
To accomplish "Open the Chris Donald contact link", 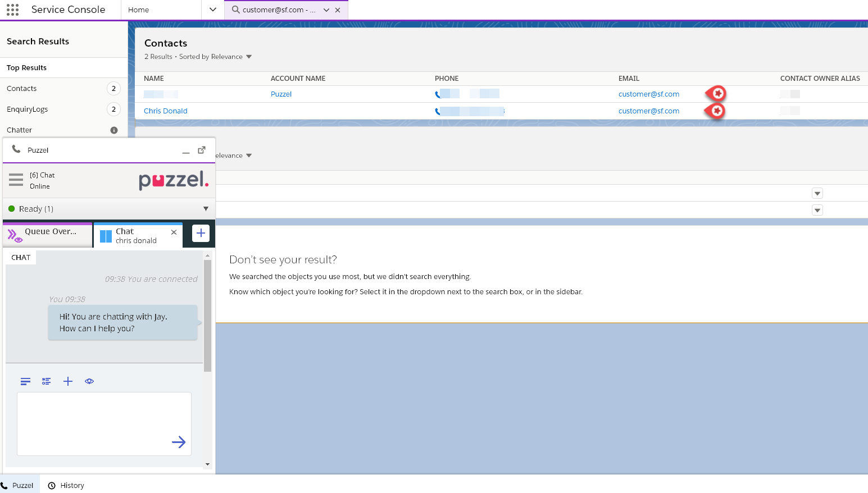I will point(165,111).
